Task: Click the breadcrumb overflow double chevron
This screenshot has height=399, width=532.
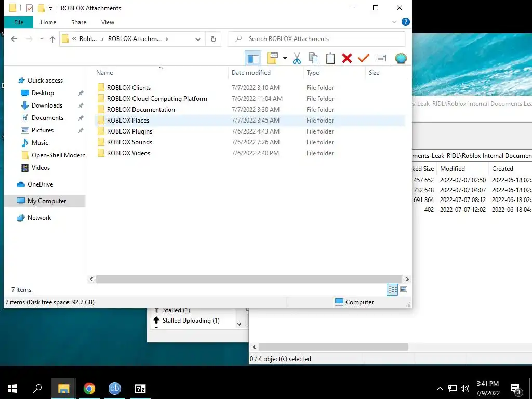Action: pos(74,39)
